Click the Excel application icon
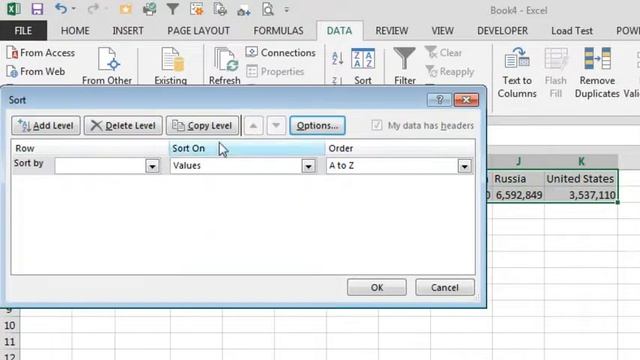Screen dimensions: 640x360 coord(13,9)
